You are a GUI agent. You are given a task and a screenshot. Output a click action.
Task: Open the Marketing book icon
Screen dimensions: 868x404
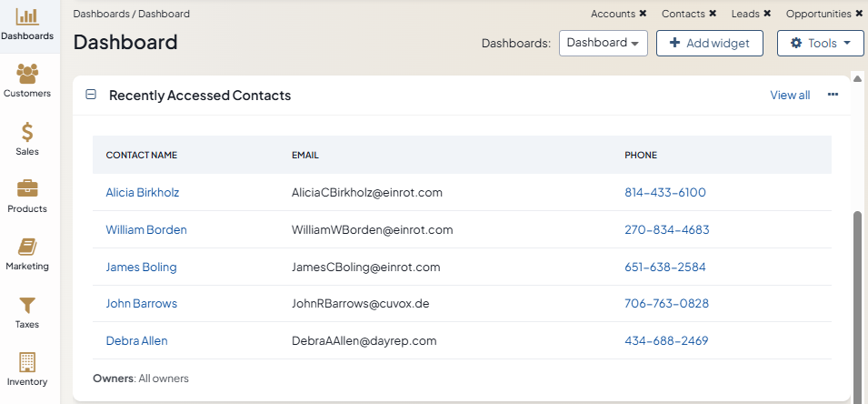(27, 247)
